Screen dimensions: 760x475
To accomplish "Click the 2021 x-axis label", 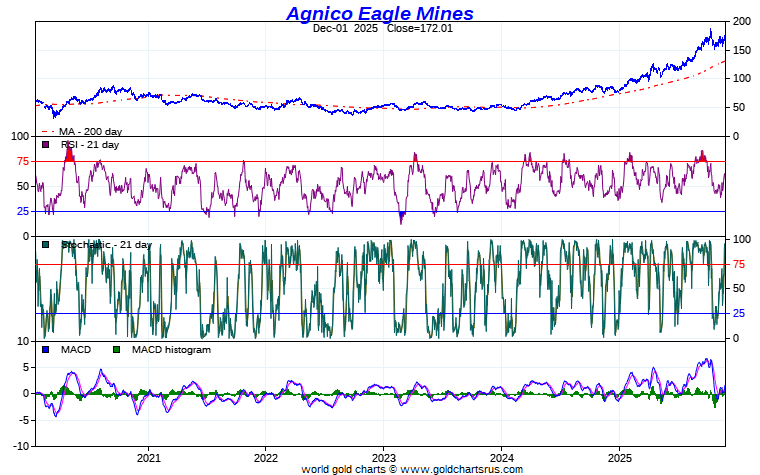I will (x=149, y=458).
